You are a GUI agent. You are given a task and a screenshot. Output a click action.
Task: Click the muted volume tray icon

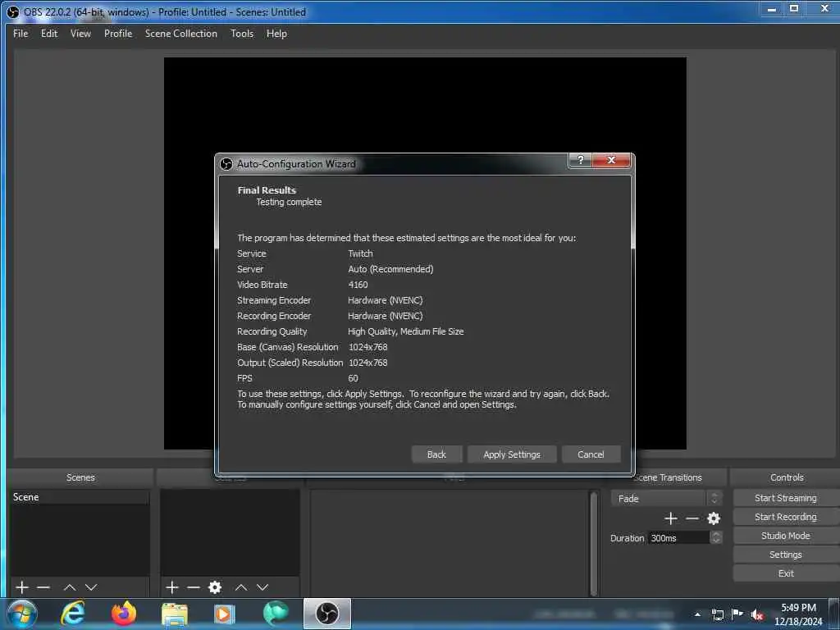coord(757,614)
